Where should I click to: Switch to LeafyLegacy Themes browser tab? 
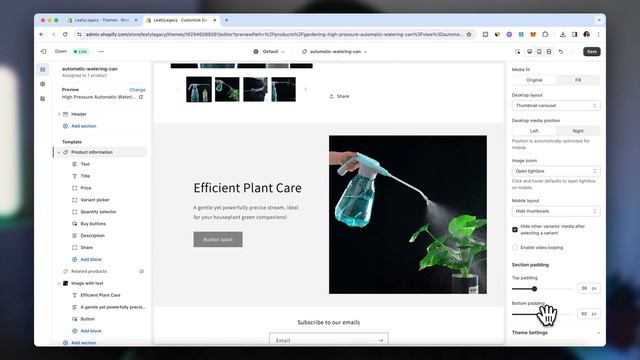coord(102,20)
